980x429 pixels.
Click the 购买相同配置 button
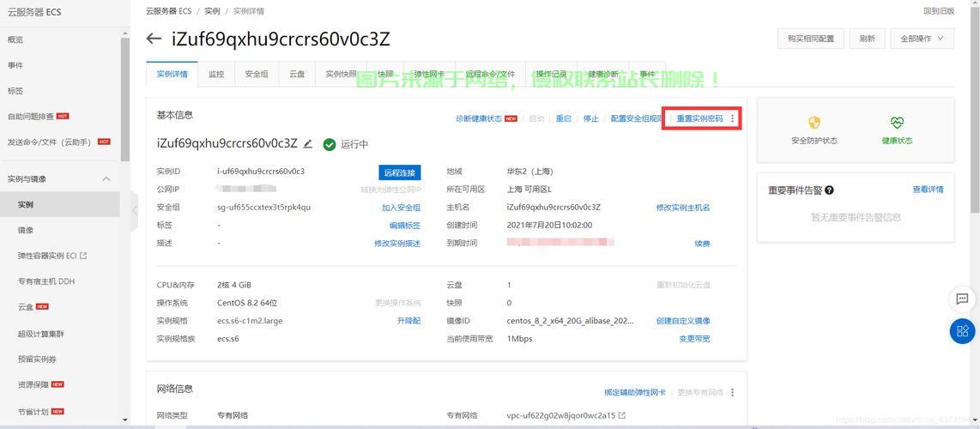(811, 39)
